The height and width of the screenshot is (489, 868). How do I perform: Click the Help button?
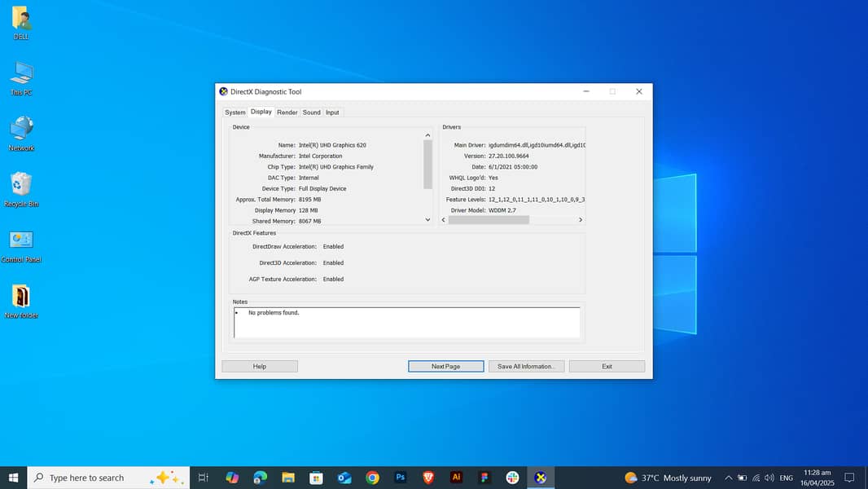click(260, 366)
